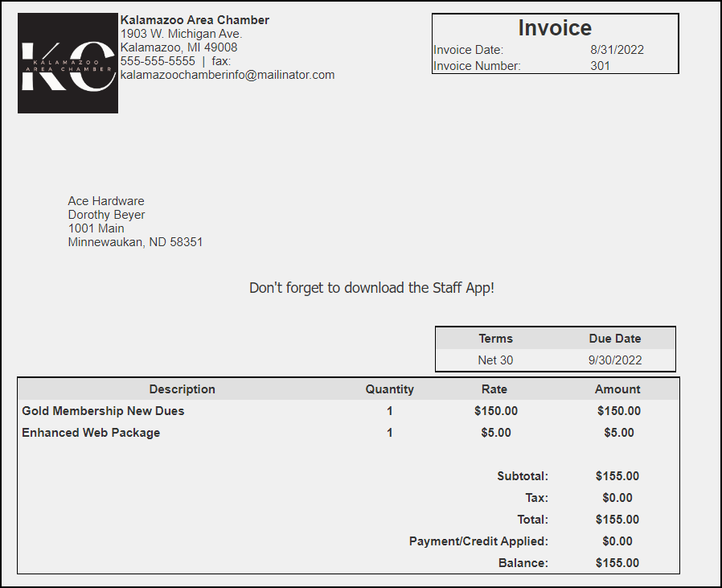Click the Ace Hardware recipient name
722x588 pixels.
click(106, 201)
